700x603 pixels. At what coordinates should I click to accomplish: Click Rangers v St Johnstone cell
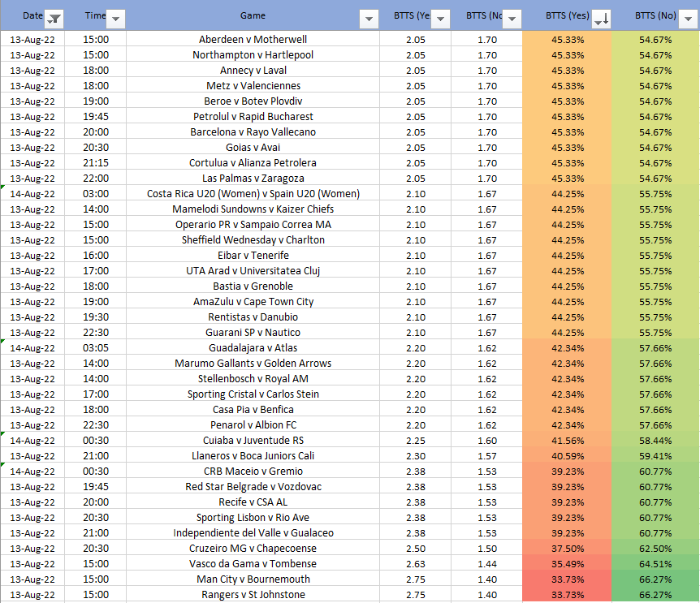coord(253,595)
